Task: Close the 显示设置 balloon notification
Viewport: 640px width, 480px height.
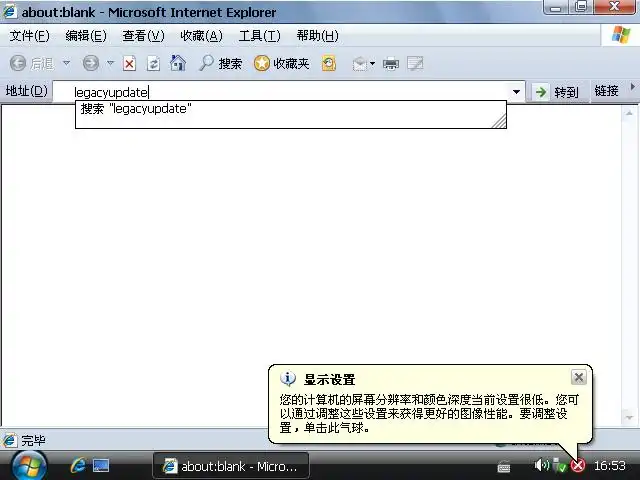Action: 578,378
